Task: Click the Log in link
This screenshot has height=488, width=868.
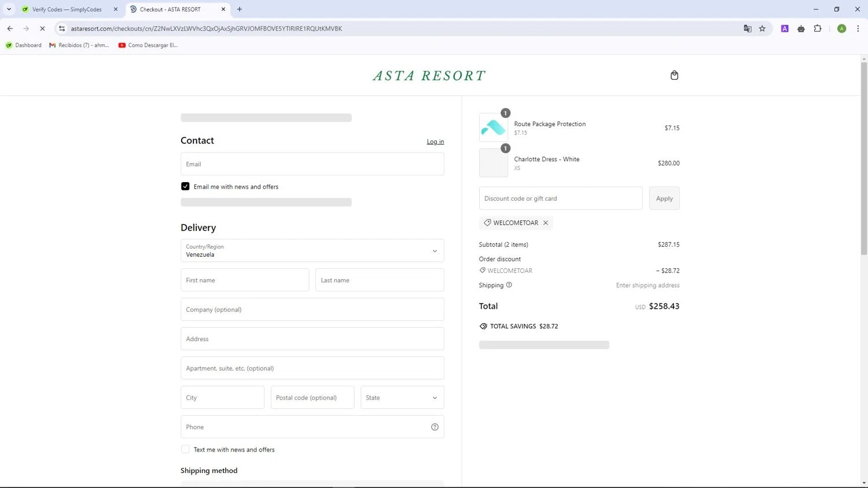Action: [x=435, y=142]
